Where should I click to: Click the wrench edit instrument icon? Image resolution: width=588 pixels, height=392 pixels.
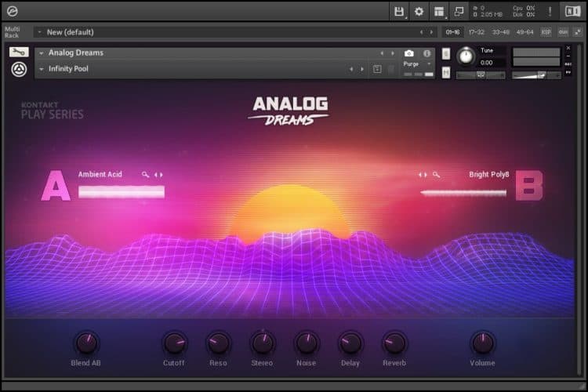click(x=19, y=52)
